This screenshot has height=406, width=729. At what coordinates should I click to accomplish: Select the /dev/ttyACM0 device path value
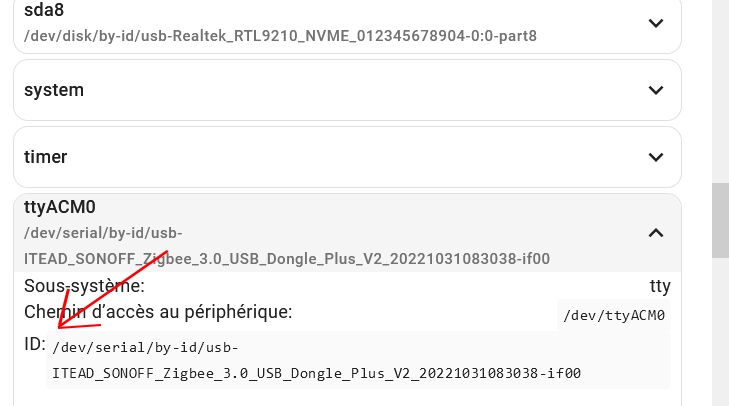[614, 316]
